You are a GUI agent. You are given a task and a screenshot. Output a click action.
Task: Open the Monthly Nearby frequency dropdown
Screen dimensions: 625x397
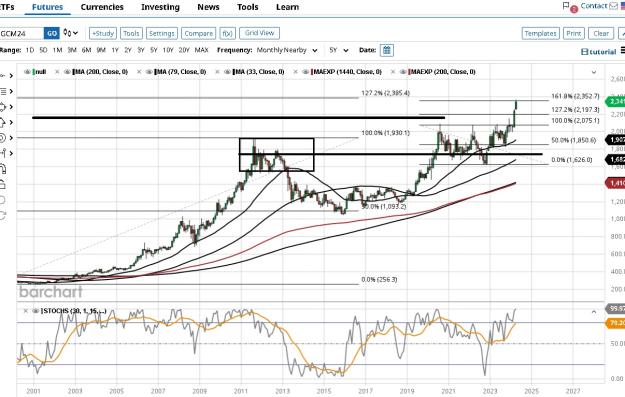[x=287, y=50]
